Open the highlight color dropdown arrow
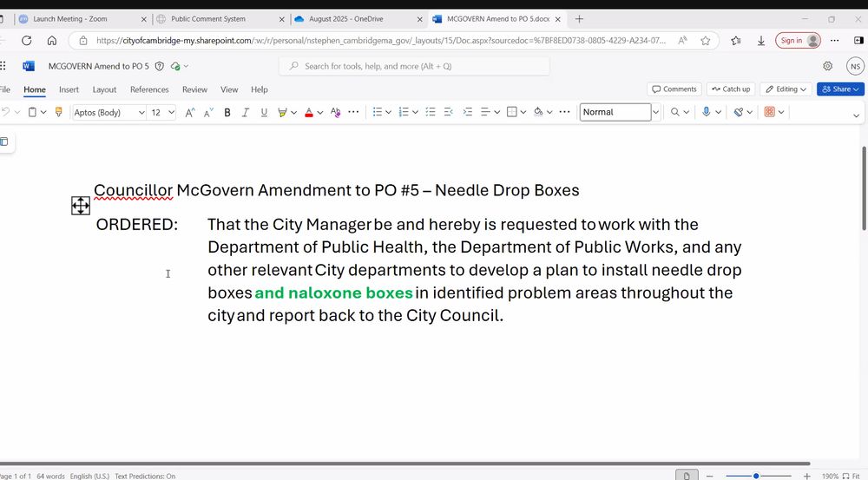Image resolution: width=868 pixels, height=480 pixels. click(294, 112)
